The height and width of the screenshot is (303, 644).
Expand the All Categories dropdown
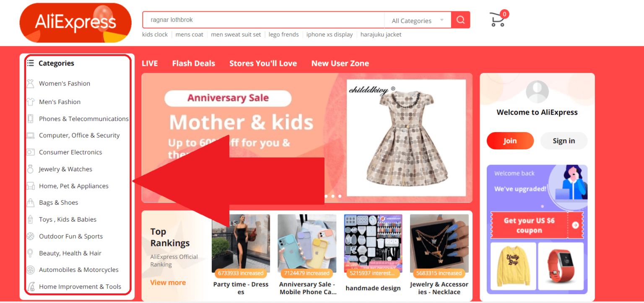click(x=418, y=21)
